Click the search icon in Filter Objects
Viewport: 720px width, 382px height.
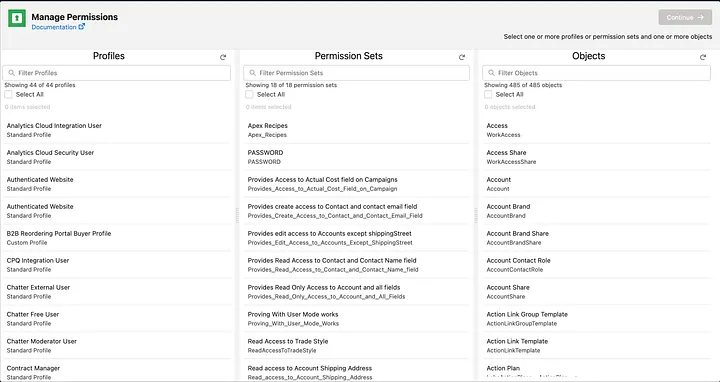(x=491, y=73)
